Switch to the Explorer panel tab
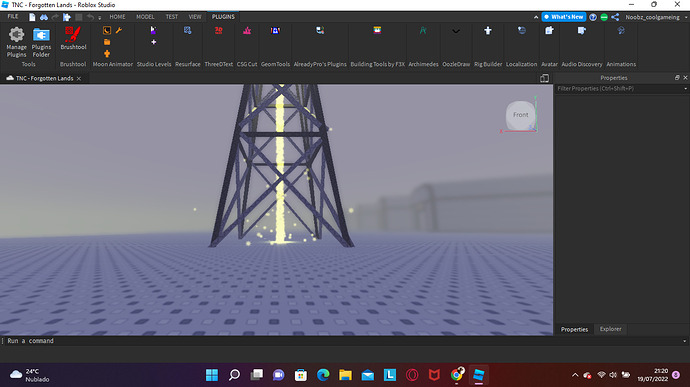 pyautogui.click(x=610, y=329)
